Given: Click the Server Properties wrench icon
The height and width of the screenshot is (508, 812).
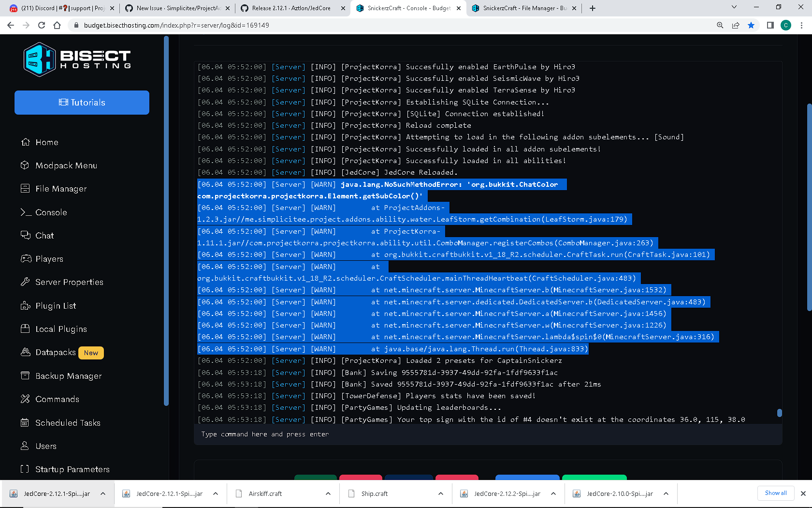Looking at the screenshot, I should tap(25, 282).
